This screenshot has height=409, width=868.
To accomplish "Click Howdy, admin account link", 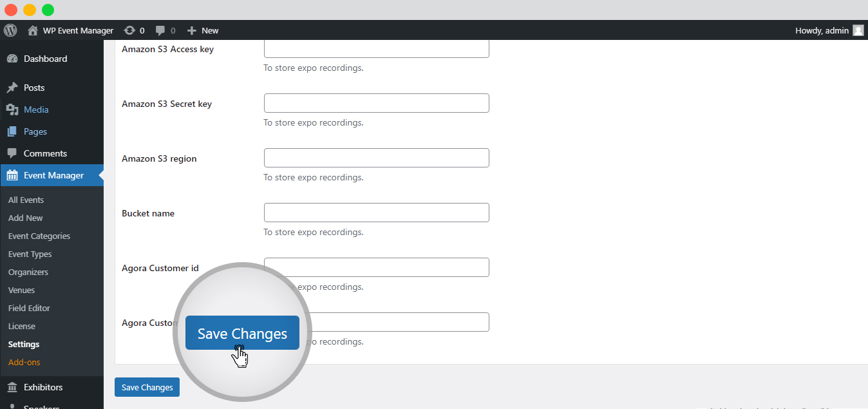I will 822,30.
